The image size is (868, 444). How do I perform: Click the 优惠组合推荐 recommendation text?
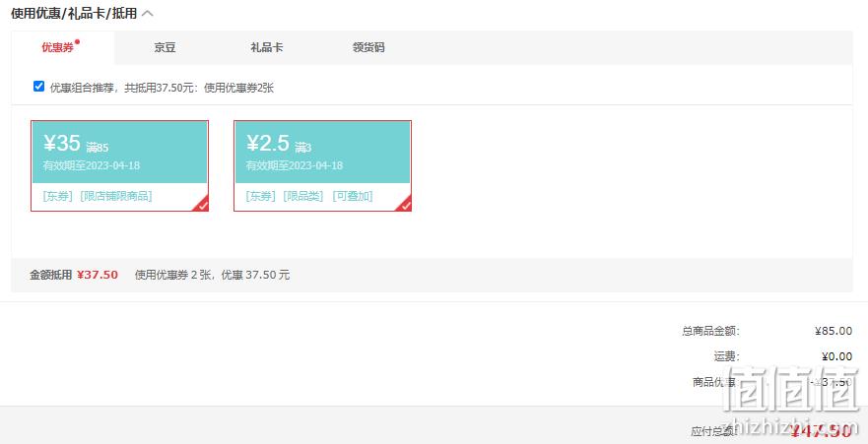(162, 88)
